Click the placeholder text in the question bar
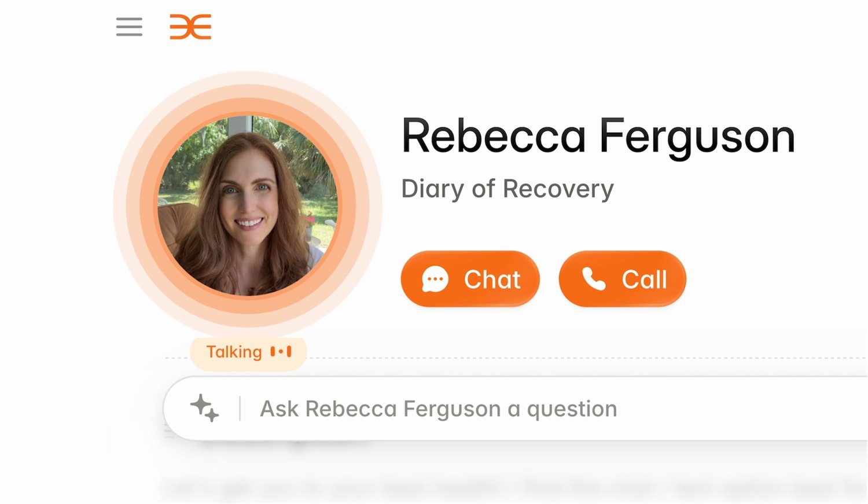Viewport: 868px width, 504px height. [x=439, y=409]
